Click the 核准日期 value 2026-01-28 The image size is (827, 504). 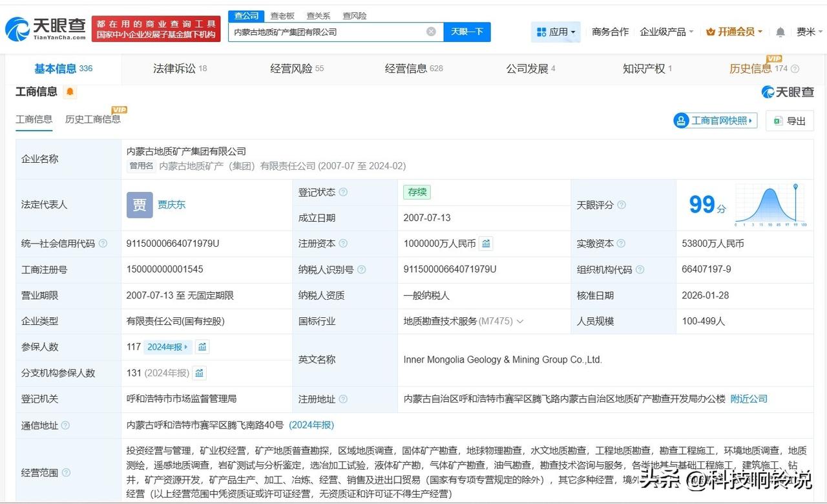point(705,295)
